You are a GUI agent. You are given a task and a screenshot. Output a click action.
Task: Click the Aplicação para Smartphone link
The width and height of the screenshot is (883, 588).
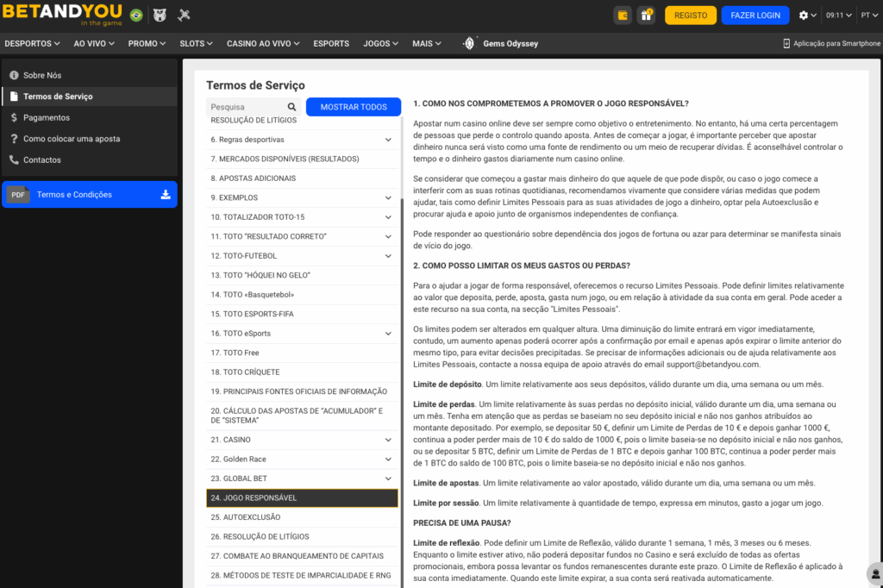pos(832,43)
